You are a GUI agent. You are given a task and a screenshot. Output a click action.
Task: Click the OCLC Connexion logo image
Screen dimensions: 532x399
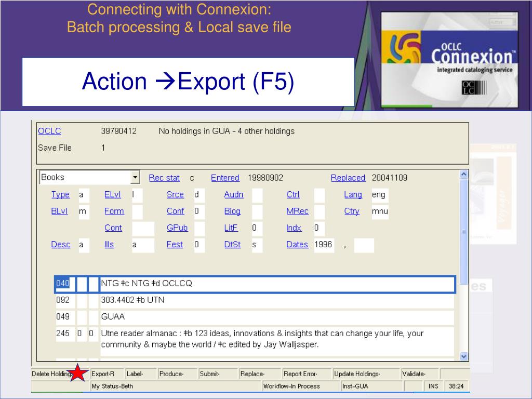coord(449,60)
